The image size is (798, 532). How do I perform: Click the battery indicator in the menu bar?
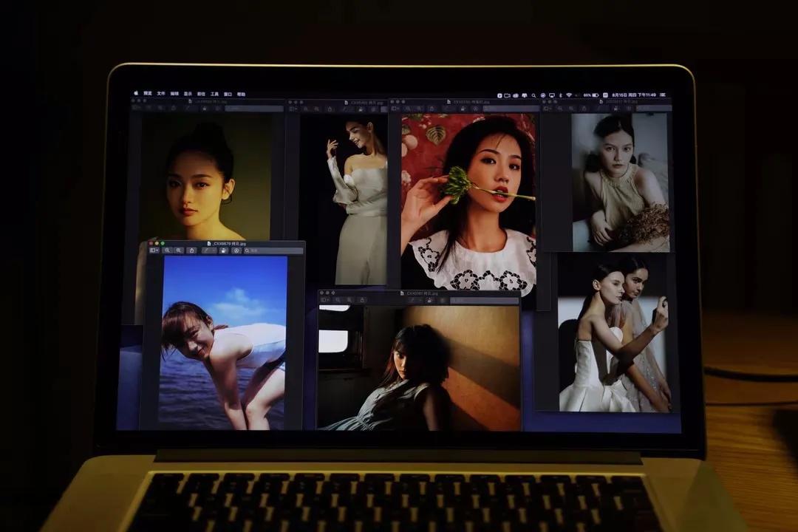[x=596, y=94]
